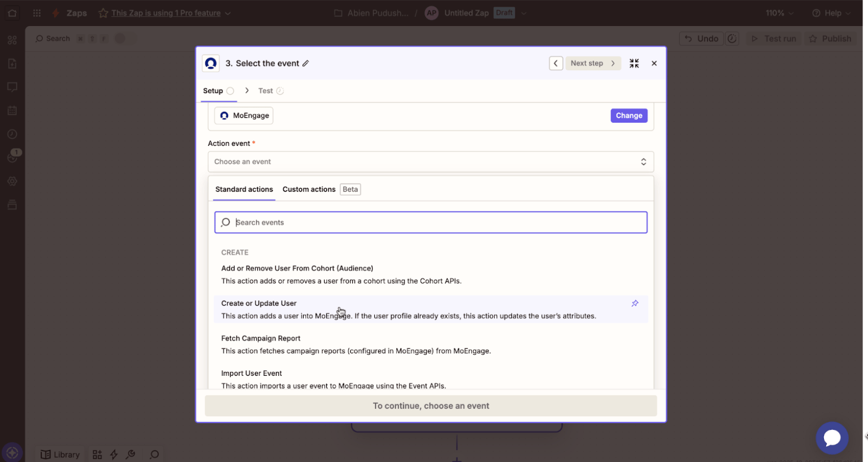Open the Abien Pudush folder link
Viewport: 868px width, 462px height.
[372, 13]
